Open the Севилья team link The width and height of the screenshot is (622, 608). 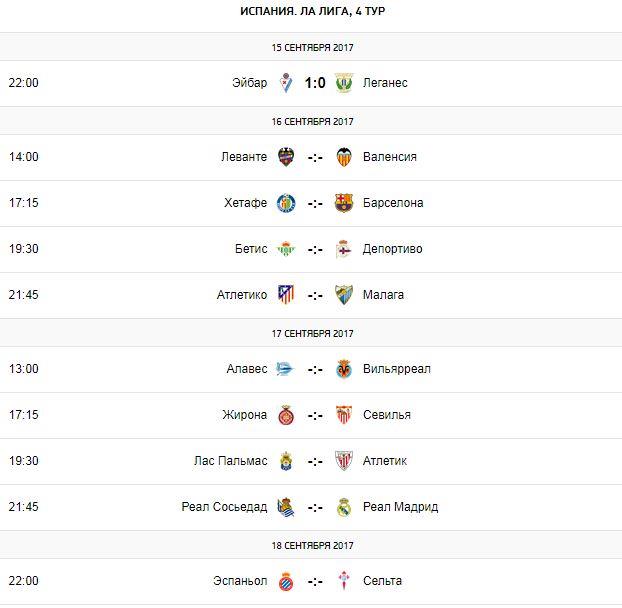pyautogui.click(x=388, y=415)
